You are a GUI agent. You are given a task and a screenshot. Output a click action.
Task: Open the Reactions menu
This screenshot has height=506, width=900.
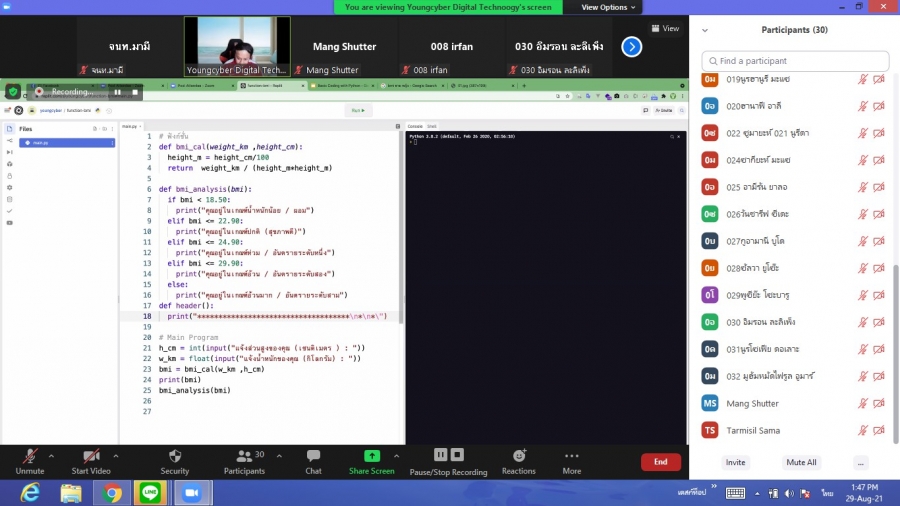[x=518, y=456]
